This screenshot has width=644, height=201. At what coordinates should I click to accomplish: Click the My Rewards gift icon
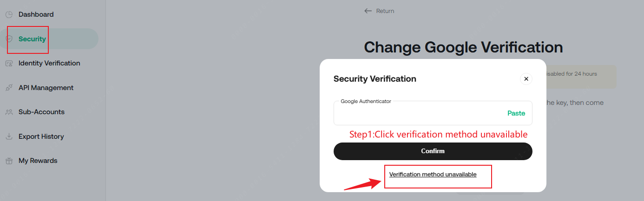point(9,161)
